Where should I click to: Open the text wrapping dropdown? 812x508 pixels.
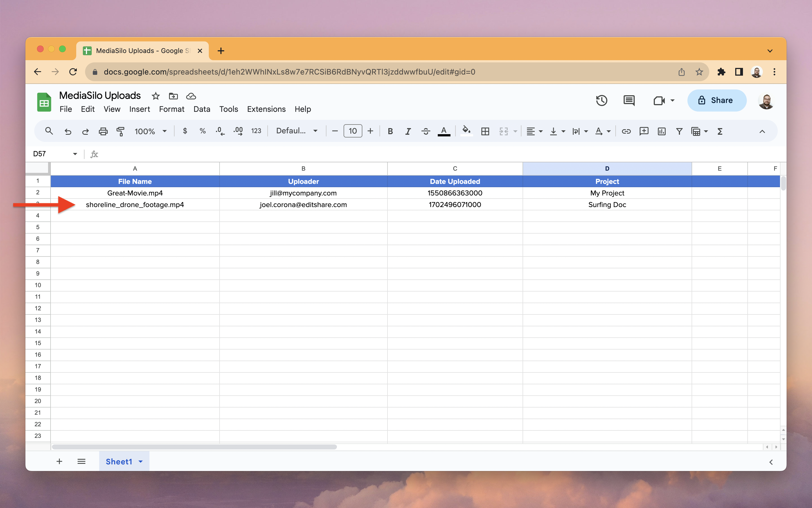(580, 131)
